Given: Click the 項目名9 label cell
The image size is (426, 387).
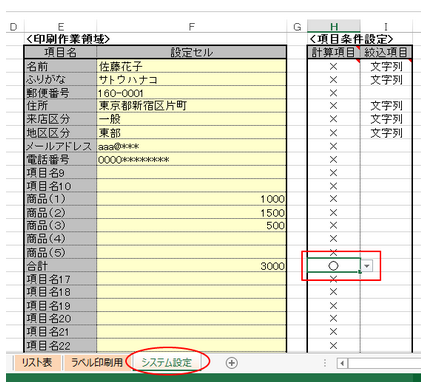Looking at the screenshot, I should 61,173.
